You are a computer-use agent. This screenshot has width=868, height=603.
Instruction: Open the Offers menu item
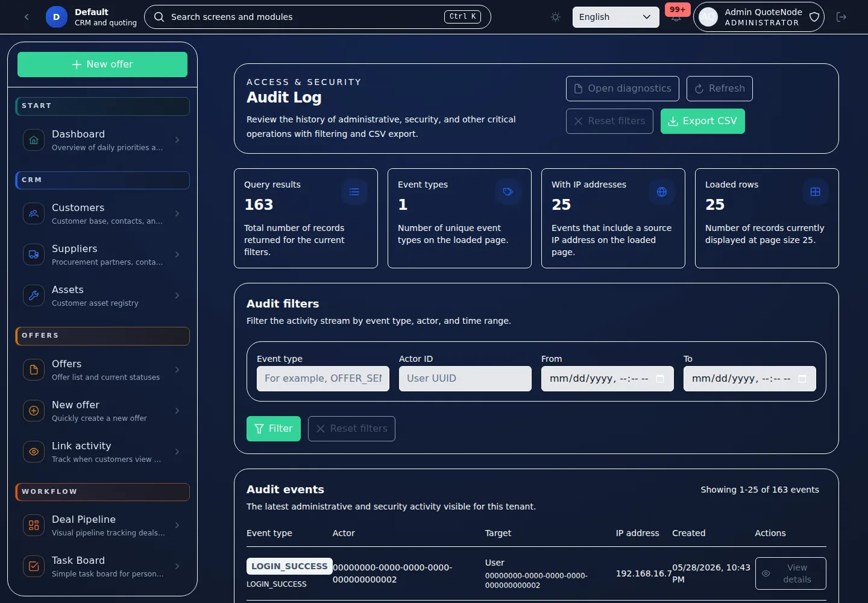(x=102, y=370)
